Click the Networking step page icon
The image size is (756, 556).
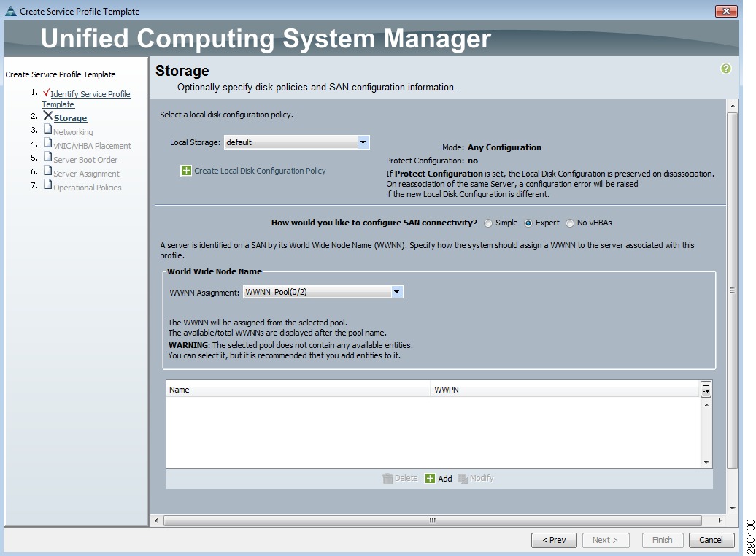pyautogui.click(x=47, y=129)
